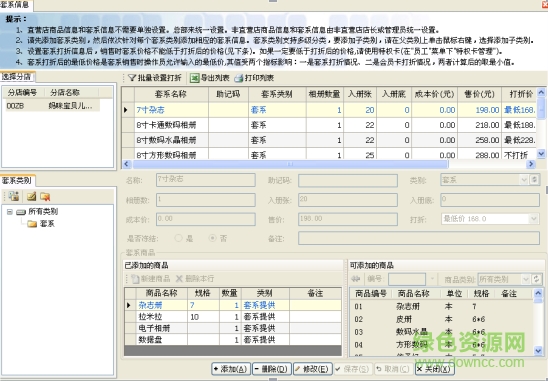The image size is (548, 381).
Task: Select product 02 皮册 in available list
Action: click(442, 319)
